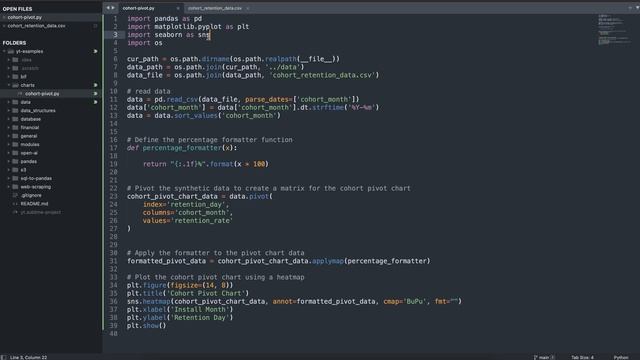Expand the data_structures folder
This screenshot has height=360, width=640.
(x=9, y=111)
